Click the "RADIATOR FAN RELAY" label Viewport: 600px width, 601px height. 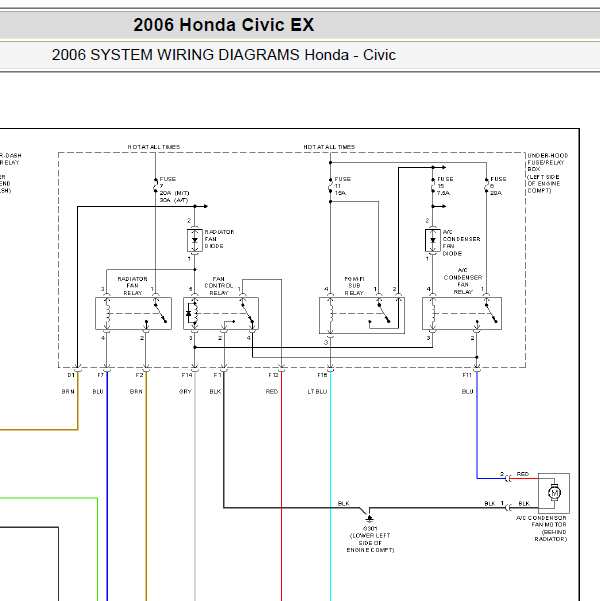point(133,286)
